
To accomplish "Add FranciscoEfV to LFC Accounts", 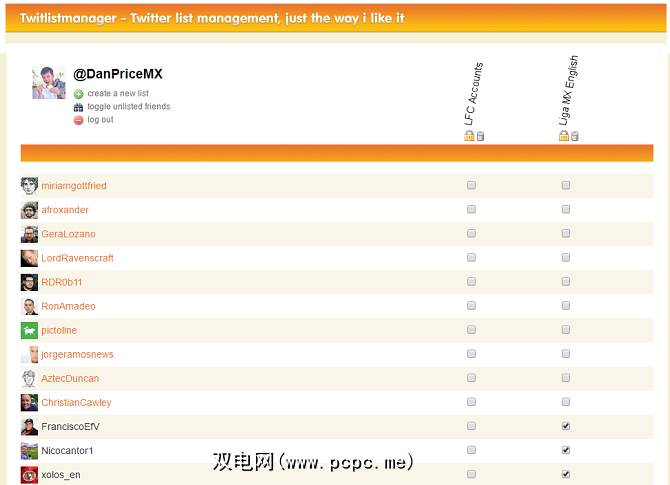I will tap(471, 426).
